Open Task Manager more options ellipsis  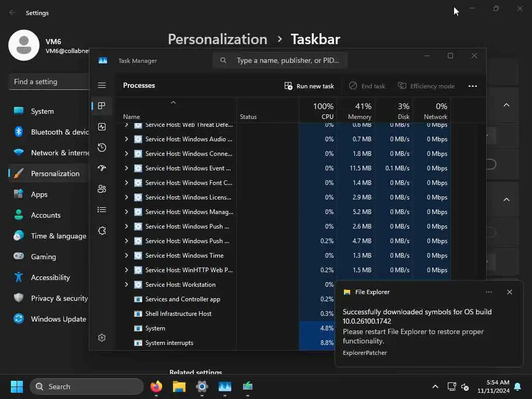click(x=473, y=86)
